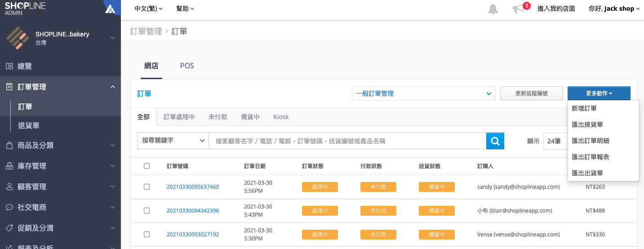Click the SHOPLINE bakery store logo
Screen dimensions: 644x249
point(18,38)
